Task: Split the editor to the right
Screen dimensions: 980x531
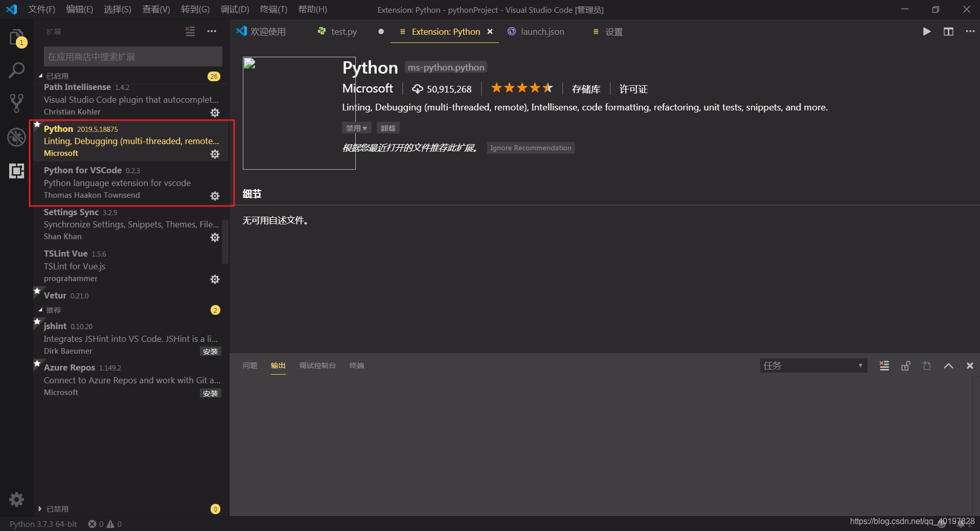Action: point(948,32)
